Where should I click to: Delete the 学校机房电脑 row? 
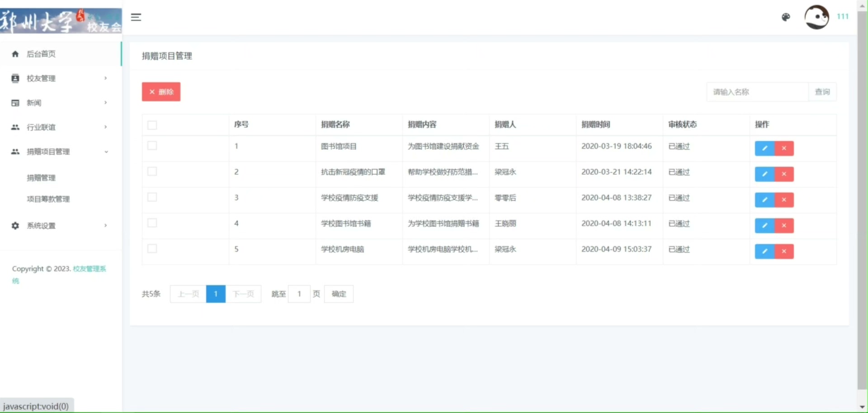click(784, 251)
